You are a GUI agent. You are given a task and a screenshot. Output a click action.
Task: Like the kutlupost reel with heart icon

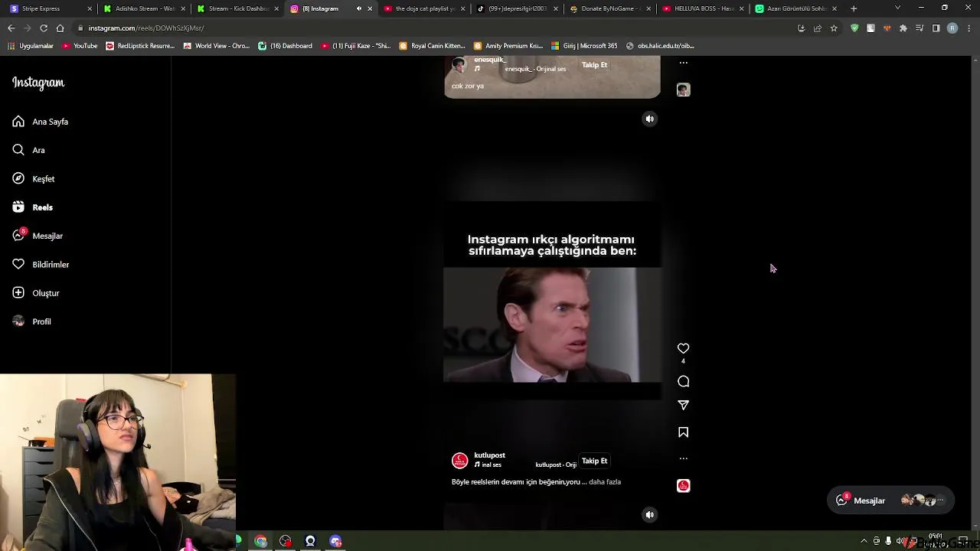(x=683, y=348)
